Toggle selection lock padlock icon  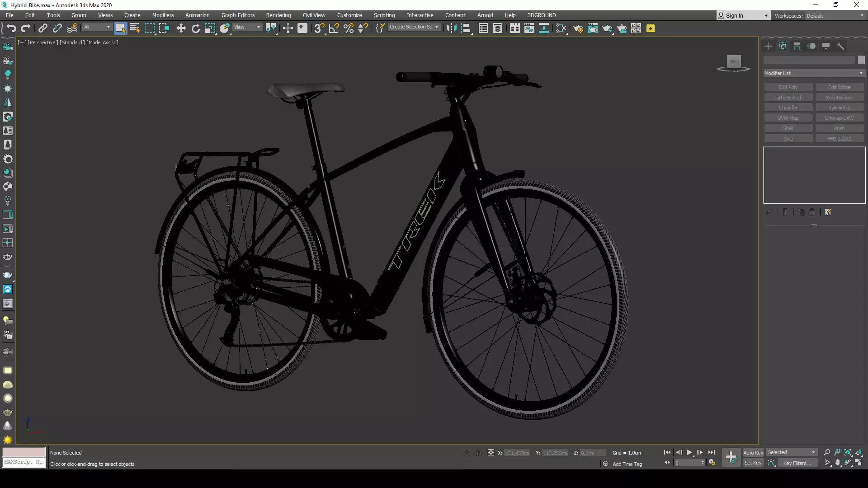[478, 452]
